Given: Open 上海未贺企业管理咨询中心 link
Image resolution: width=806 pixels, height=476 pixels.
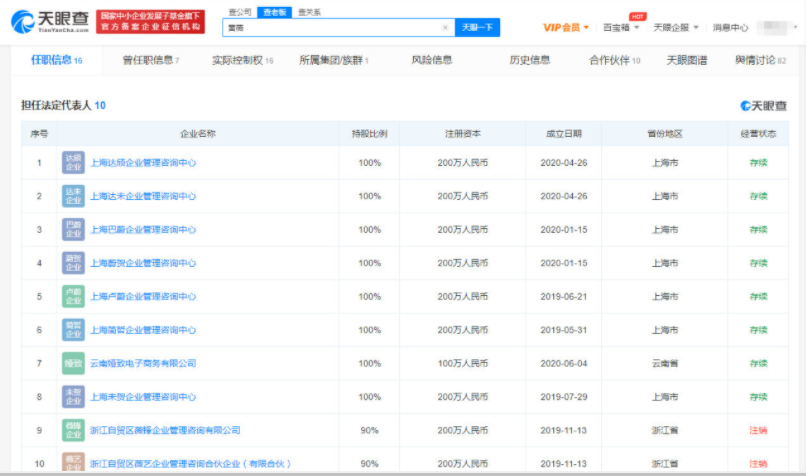Looking at the screenshot, I should pyautogui.click(x=143, y=397).
